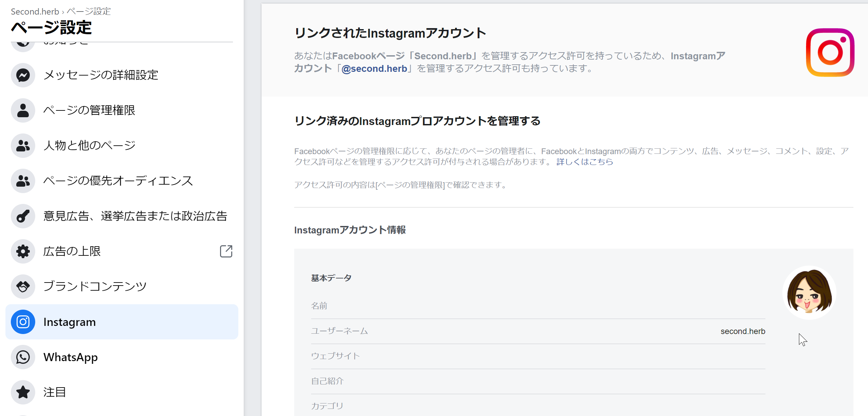Click the Instagram icon in the sidebar
Viewport: 868px width, 416px height.
(x=23, y=322)
